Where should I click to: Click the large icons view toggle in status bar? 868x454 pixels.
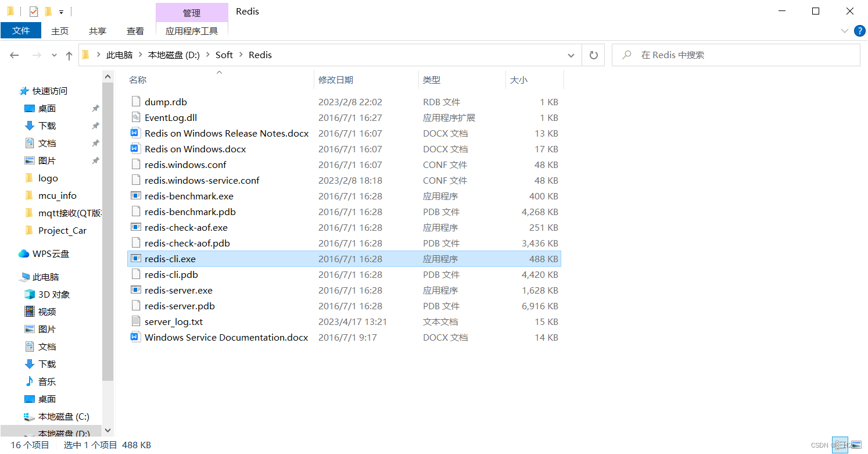click(855, 445)
